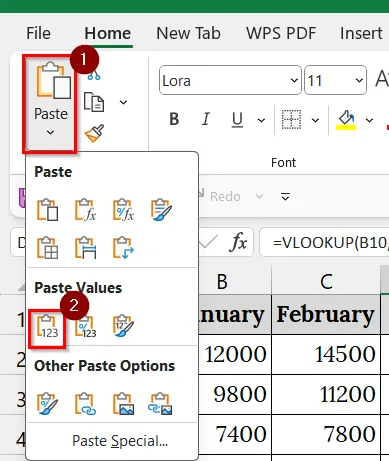Screen dimensions: 389x461
Task: Choose Paste as Picture icon
Action: click(x=123, y=404)
